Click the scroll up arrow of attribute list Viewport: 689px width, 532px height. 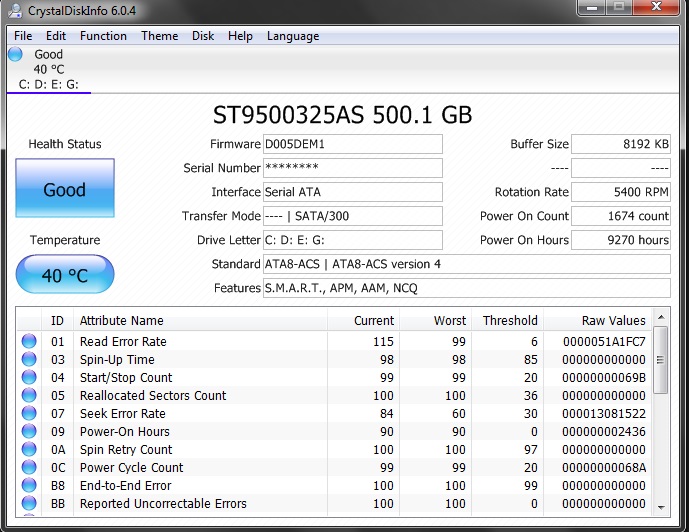(661, 316)
